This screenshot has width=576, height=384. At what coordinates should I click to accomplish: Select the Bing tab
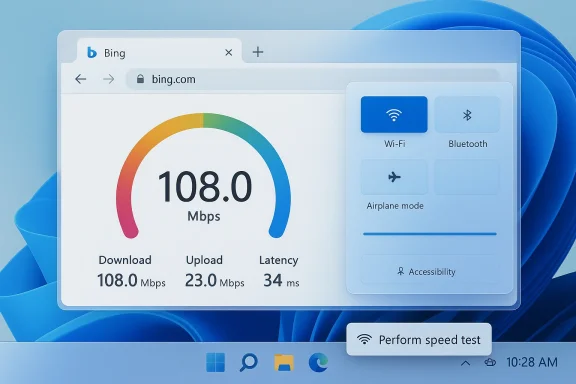(159, 51)
